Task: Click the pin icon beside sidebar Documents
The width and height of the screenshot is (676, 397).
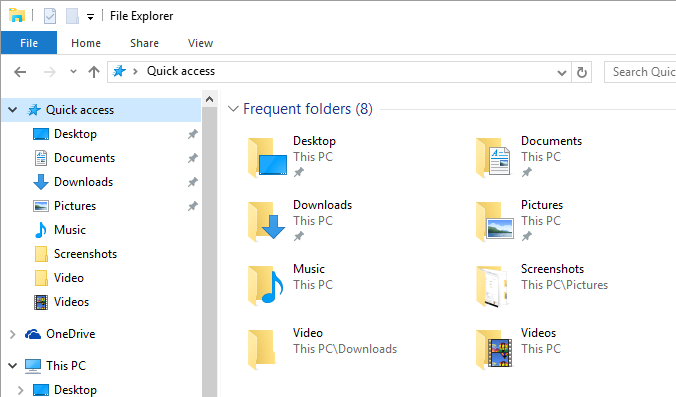Action: tap(193, 158)
